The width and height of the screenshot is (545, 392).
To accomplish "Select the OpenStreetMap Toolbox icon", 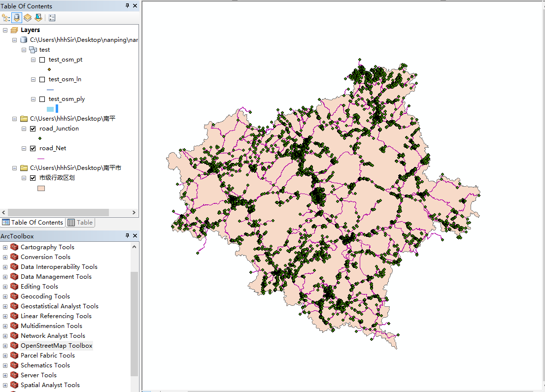I will click(15, 345).
